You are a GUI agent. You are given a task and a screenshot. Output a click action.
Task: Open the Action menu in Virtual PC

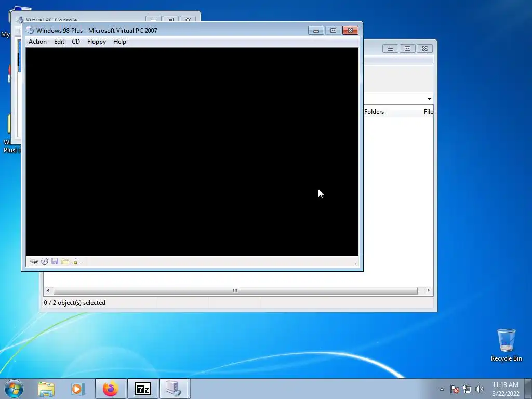click(x=37, y=42)
